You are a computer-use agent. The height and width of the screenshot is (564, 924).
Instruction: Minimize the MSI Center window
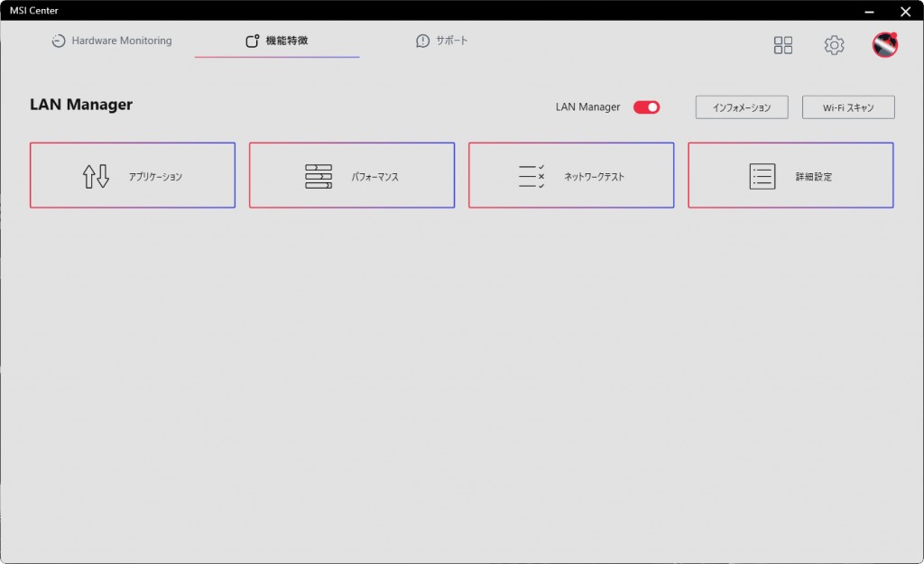pos(869,12)
